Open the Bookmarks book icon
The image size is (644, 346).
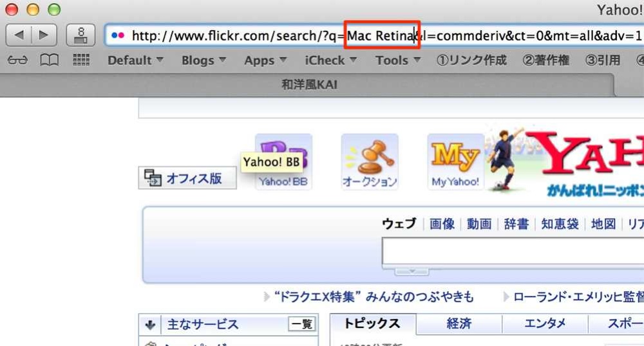click(49, 60)
